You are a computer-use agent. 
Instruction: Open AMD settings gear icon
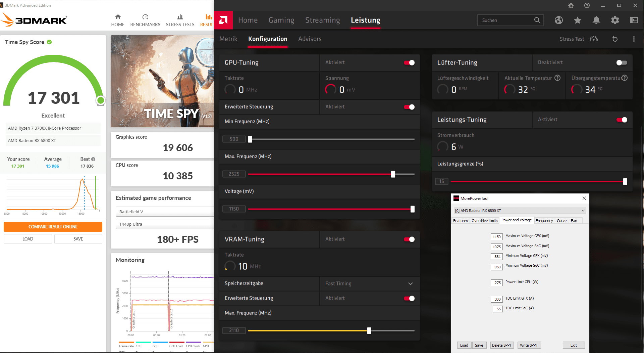coord(615,20)
